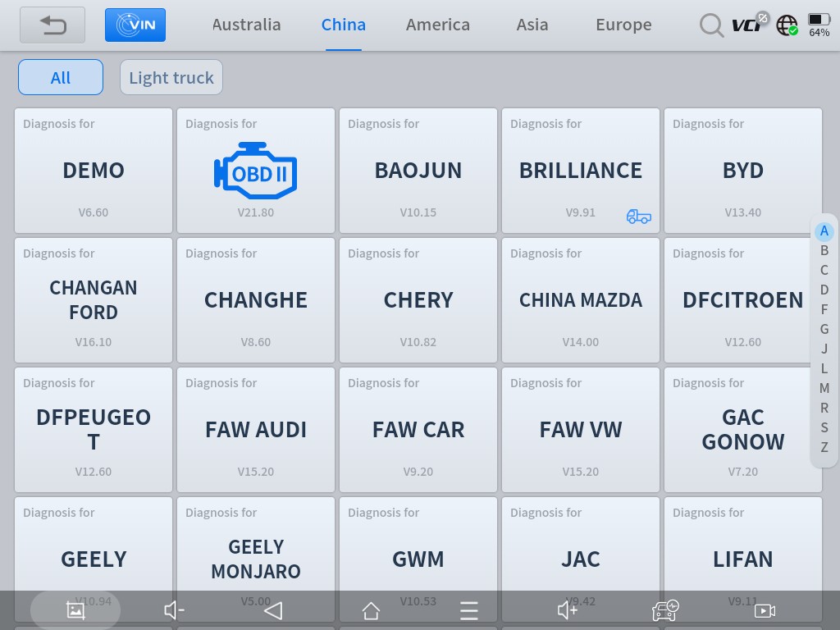Jump to letter M in alphabet index
This screenshot has height=630, width=840.
click(824, 388)
